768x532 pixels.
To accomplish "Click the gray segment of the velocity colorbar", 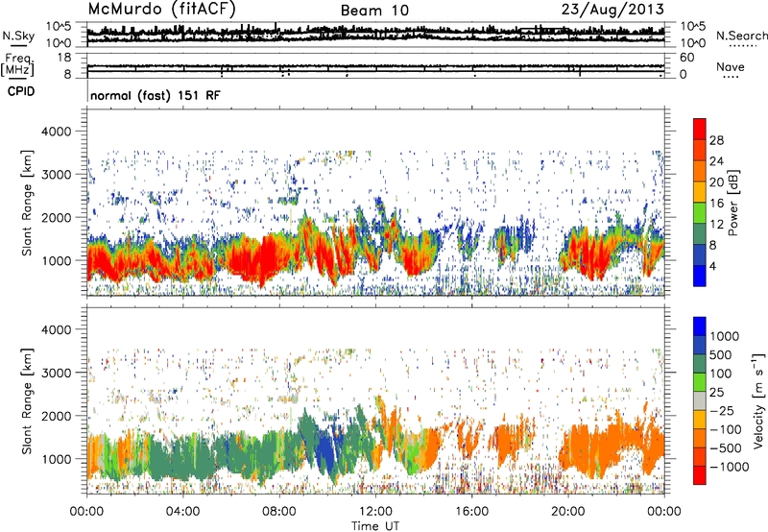I will coord(700,401).
